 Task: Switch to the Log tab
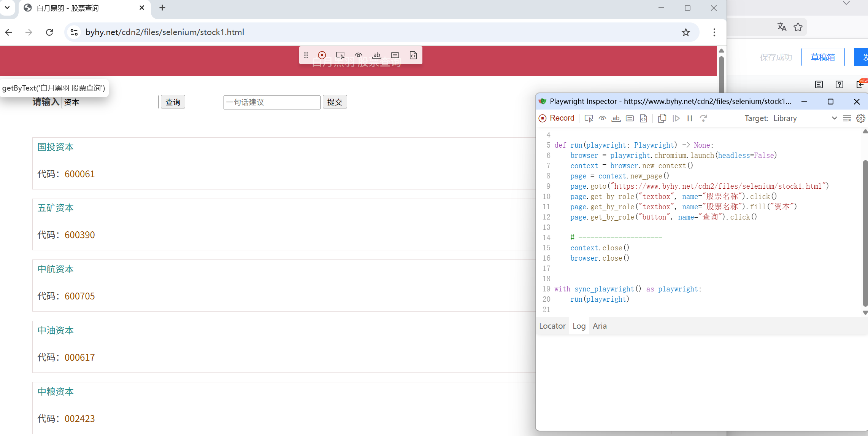[579, 326]
